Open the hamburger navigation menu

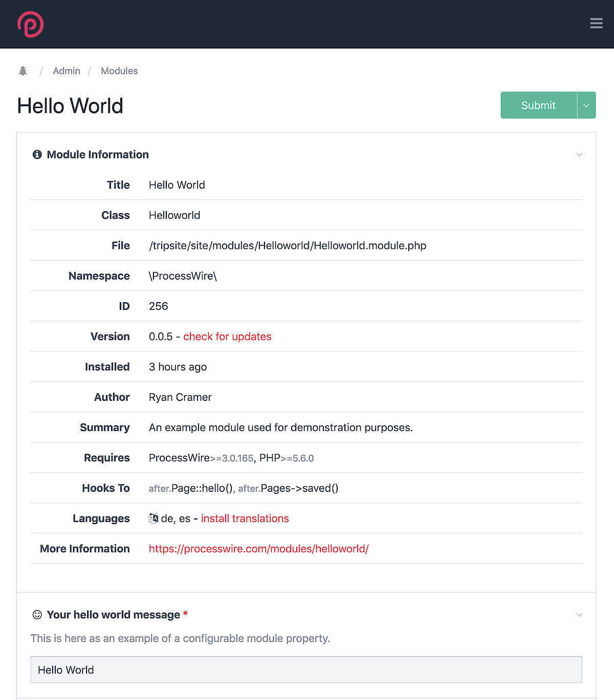[x=596, y=24]
